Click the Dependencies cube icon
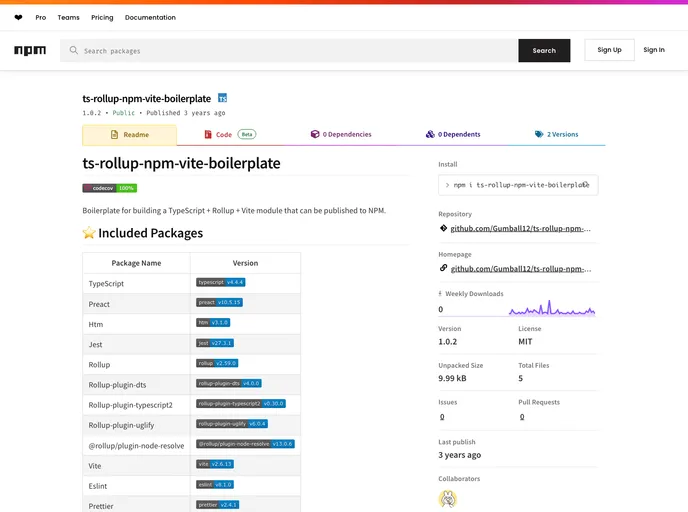The height and width of the screenshot is (512, 688). click(x=315, y=134)
